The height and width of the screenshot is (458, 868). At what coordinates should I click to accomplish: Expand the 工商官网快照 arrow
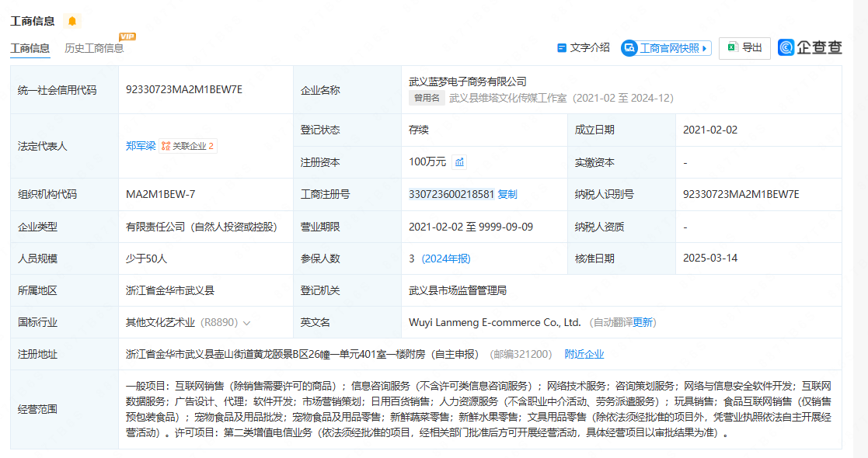click(705, 48)
